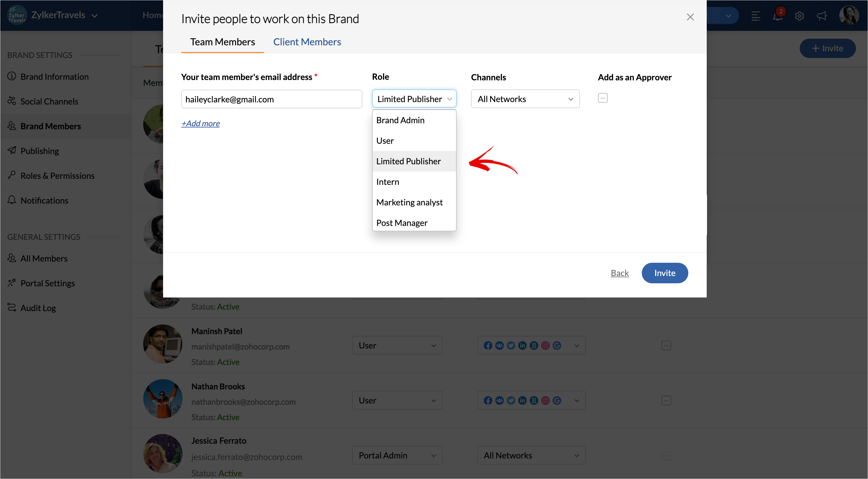Switch to Client Members tab
This screenshot has width=868, height=479.
pyautogui.click(x=307, y=42)
